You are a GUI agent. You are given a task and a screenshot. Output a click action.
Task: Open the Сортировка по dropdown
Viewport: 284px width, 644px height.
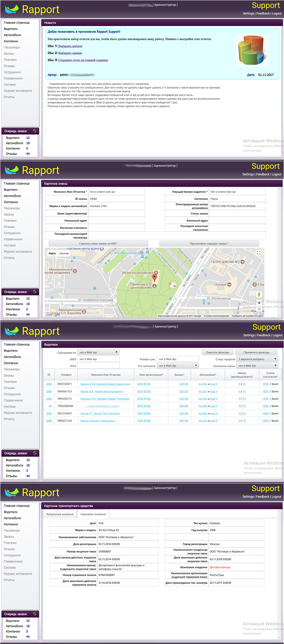[x=98, y=352]
